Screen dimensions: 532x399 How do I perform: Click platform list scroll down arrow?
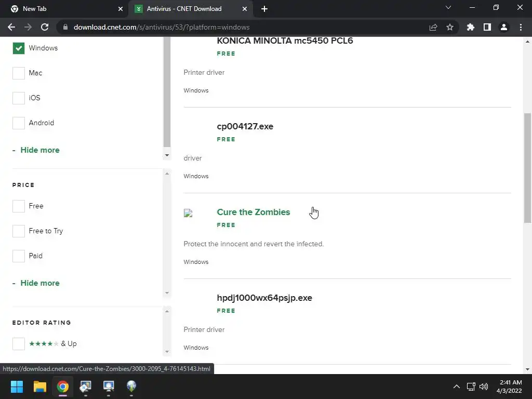167,155
